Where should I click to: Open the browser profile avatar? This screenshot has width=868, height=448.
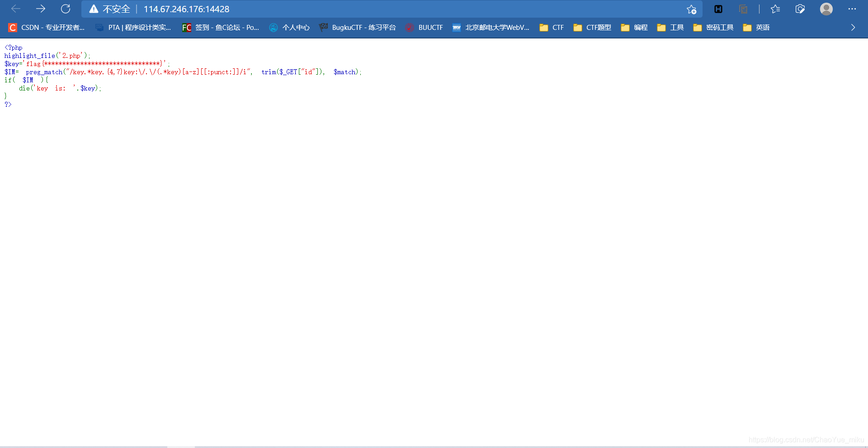(x=826, y=9)
